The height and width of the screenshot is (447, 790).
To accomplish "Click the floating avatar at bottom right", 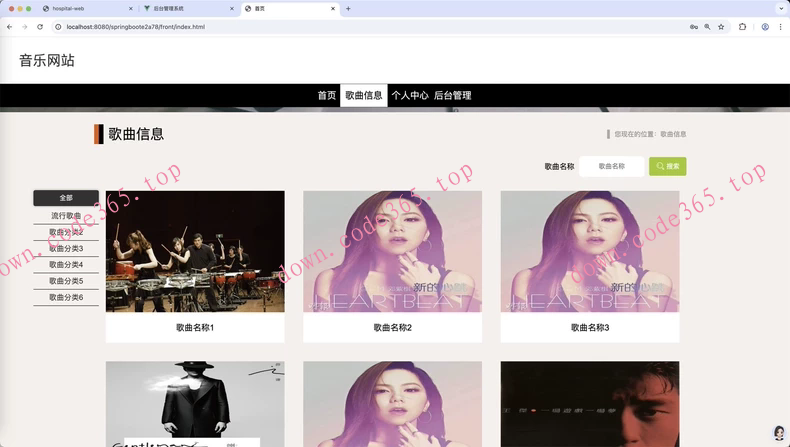I will click(779, 432).
